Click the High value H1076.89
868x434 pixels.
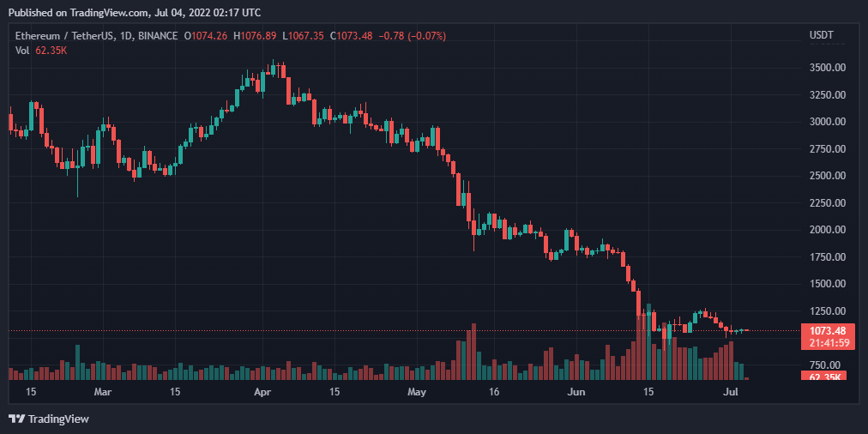(255, 36)
